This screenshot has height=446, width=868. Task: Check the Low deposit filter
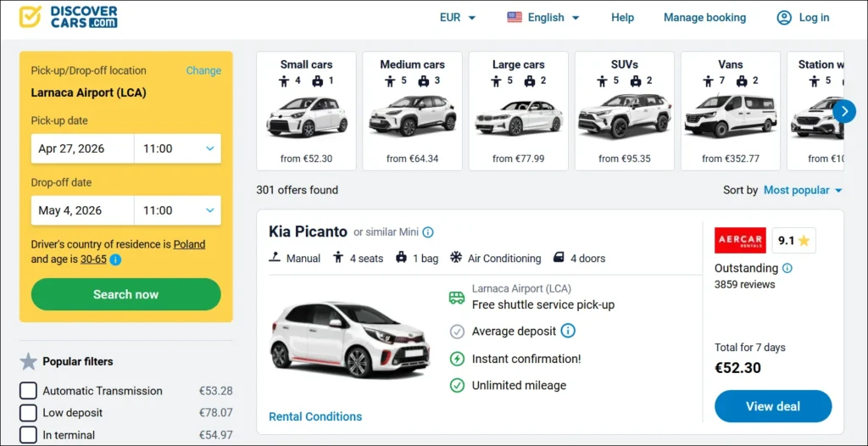click(x=28, y=413)
